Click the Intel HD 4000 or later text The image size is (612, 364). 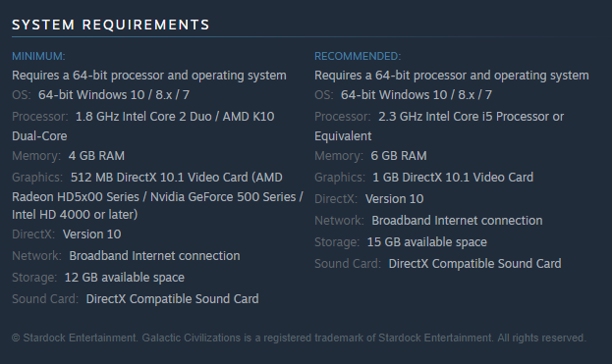point(75,214)
